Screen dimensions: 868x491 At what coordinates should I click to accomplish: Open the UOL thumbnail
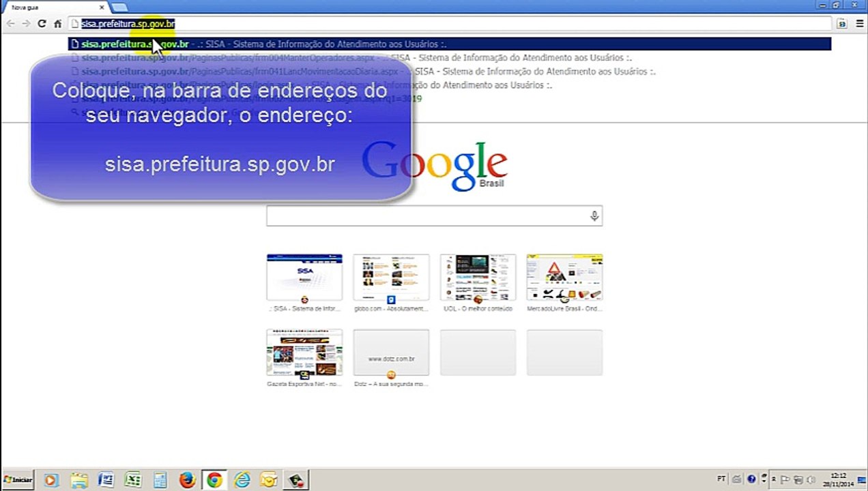(x=478, y=278)
